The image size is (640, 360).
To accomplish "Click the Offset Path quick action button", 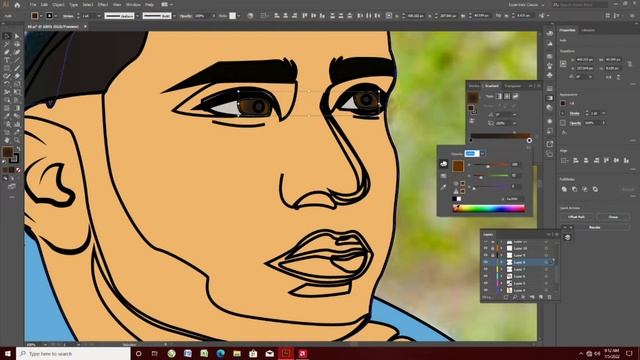I will pos(576,217).
